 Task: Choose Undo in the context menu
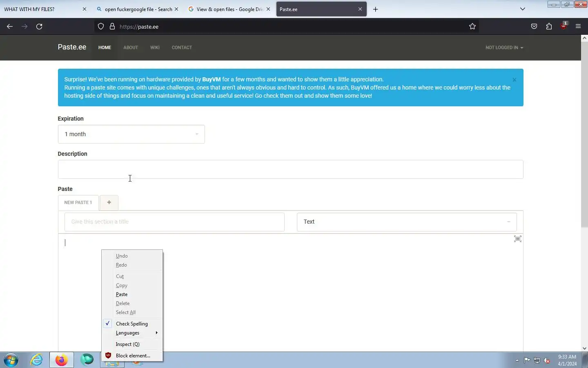132,256
